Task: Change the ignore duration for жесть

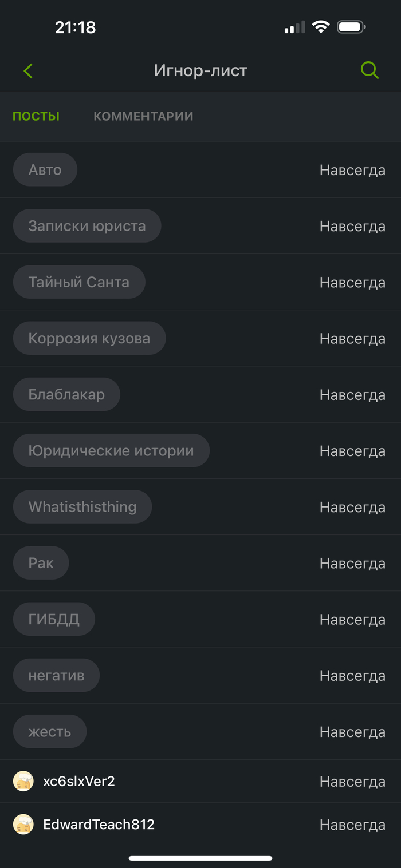Action: pos(352,732)
